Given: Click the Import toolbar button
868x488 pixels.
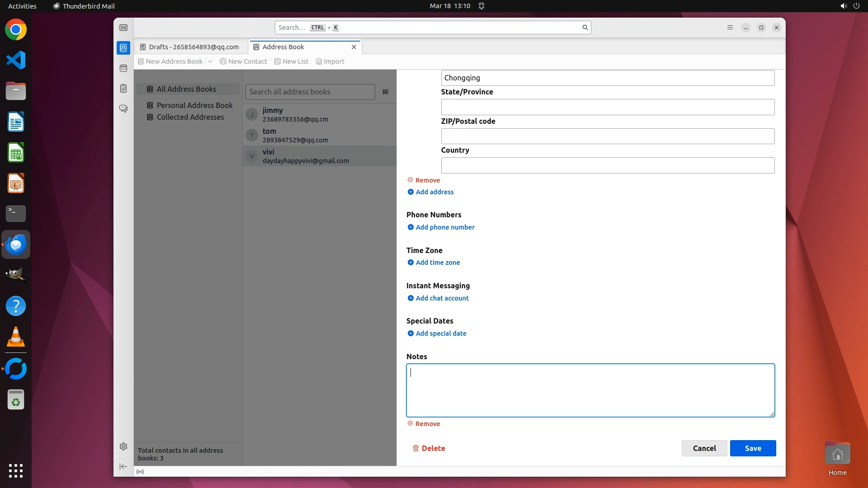Looking at the screenshot, I should click(x=330, y=61).
